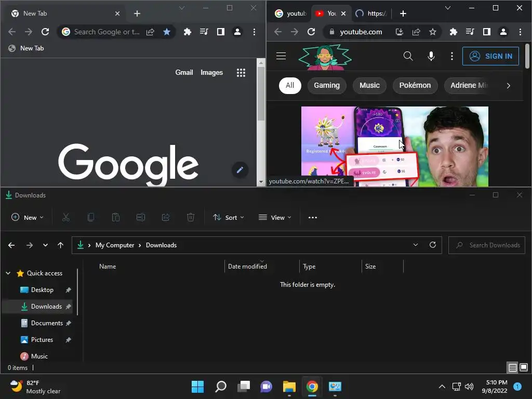This screenshot has width=532, height=399.
Task: Open the Pokémon video thumbnail
Action: point(395,147)
